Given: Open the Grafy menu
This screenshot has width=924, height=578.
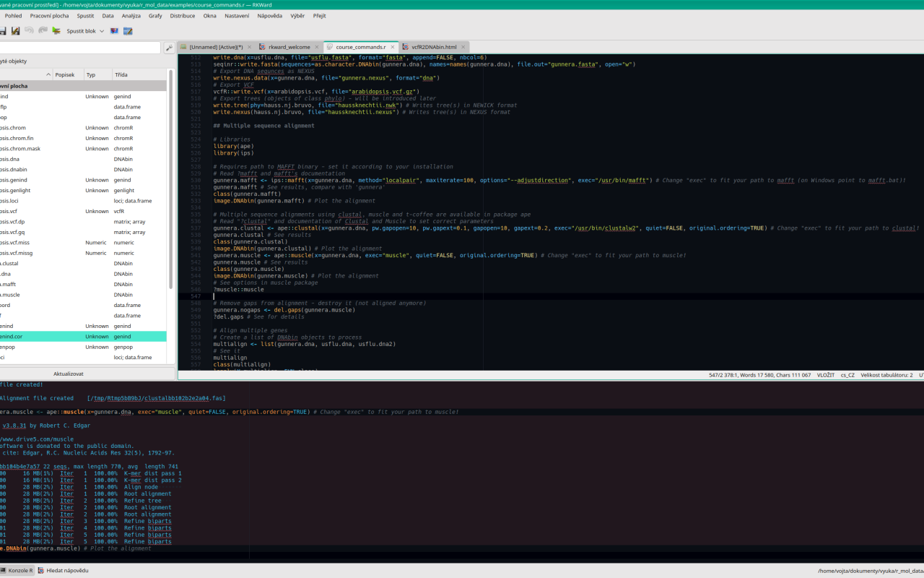Looking at the screenshot, I should [x=155, y=15].
